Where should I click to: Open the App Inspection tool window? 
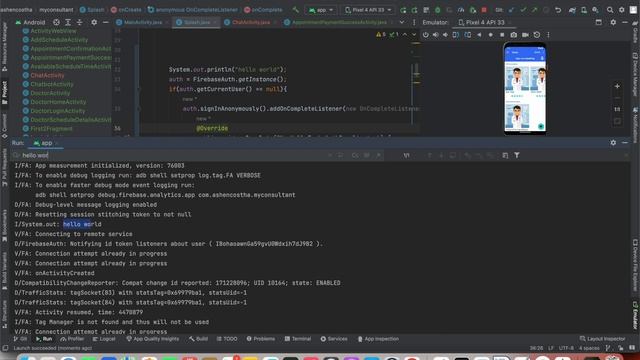click(378, 339)
